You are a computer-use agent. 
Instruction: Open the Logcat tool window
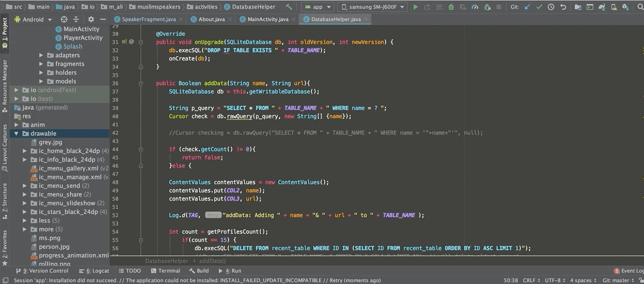click(94, 271)
